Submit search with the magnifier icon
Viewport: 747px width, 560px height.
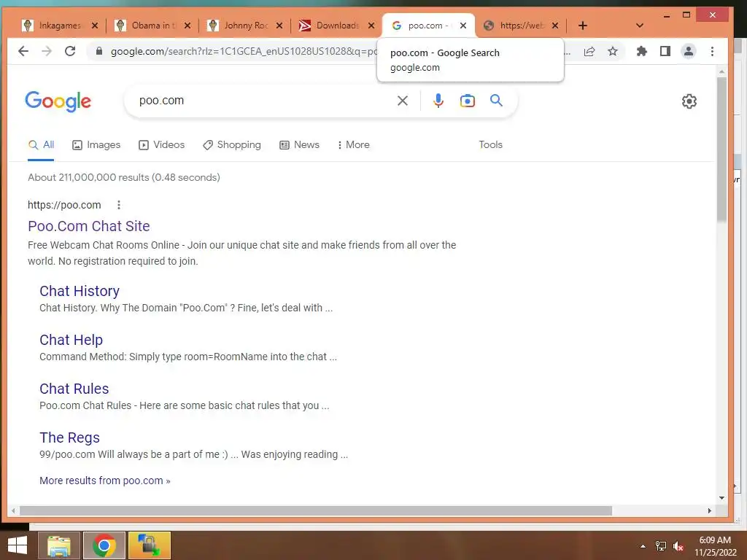tap(496, 101)
